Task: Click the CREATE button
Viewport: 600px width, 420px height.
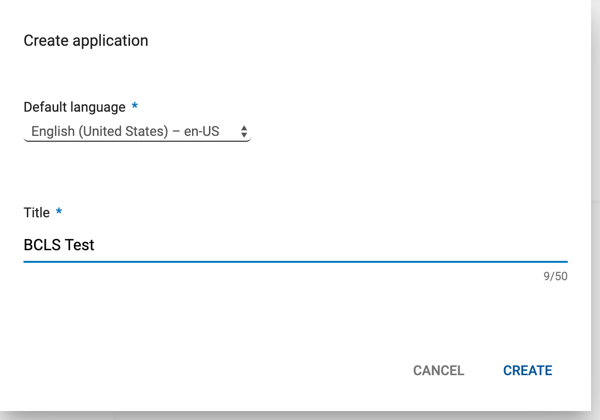Action: 527,370
